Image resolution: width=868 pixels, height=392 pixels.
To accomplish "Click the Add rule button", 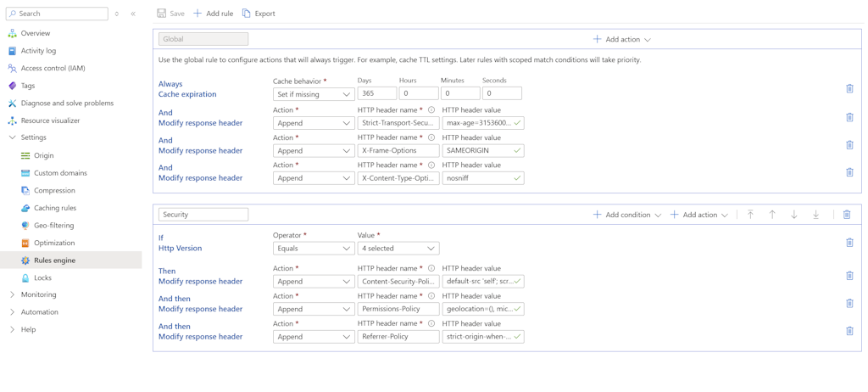I will click(213, 14).
